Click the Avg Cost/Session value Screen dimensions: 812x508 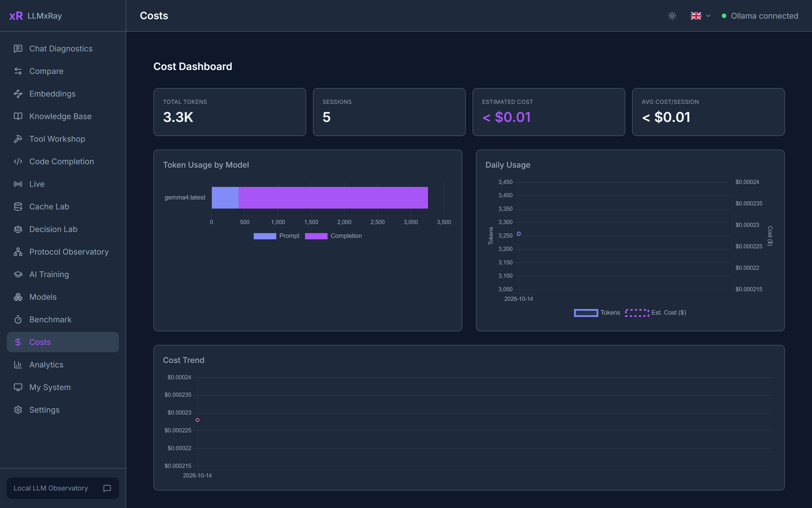pyautogui.click(x=666, y=117)
